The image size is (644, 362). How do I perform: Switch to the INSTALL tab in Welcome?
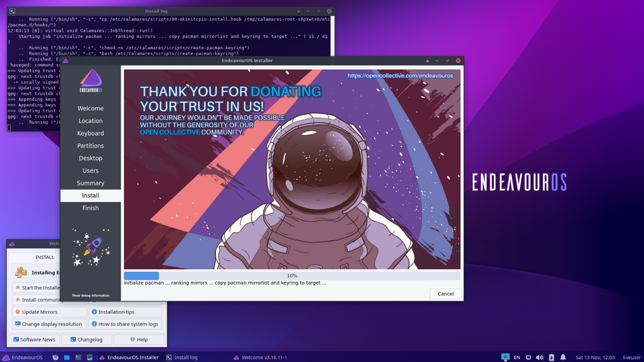pyautogui.click(x=45, y=257)
